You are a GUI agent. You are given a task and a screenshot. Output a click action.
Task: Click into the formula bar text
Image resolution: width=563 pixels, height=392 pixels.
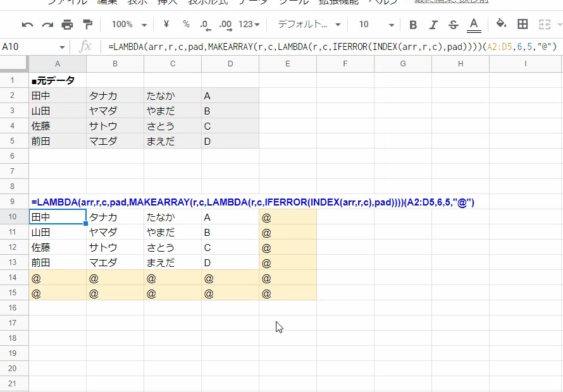332,47
